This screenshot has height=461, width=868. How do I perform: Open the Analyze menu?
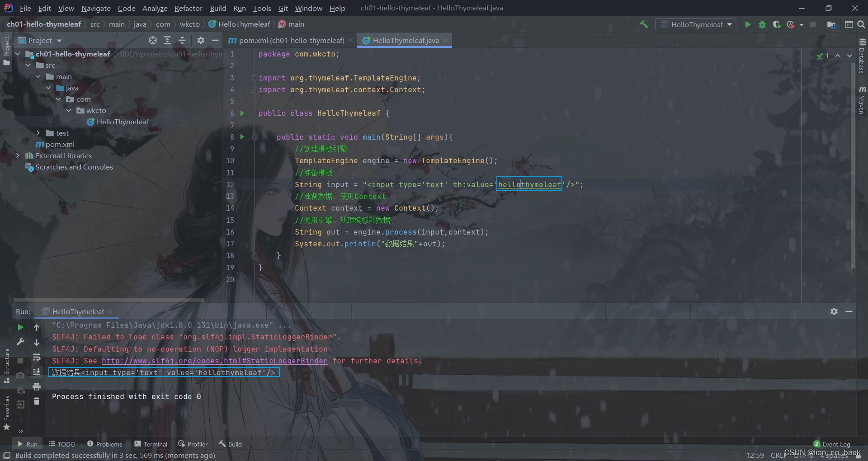coord(155,8)
